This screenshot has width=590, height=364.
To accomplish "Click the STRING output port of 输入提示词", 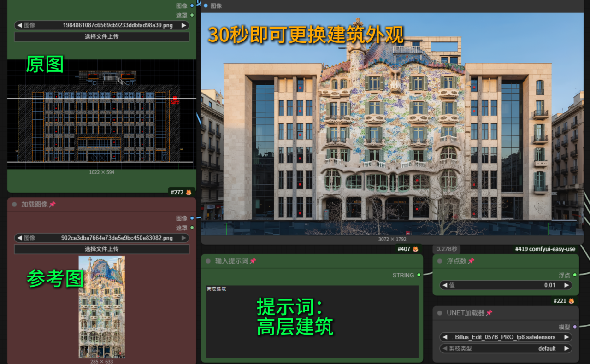I will pyautogui.click(x=419, y=275).
